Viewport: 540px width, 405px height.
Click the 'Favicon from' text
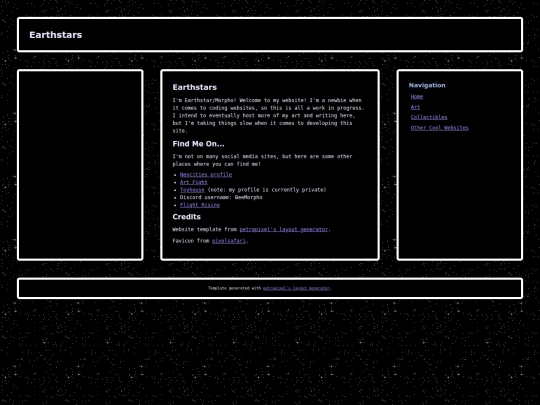coord(191,241)
